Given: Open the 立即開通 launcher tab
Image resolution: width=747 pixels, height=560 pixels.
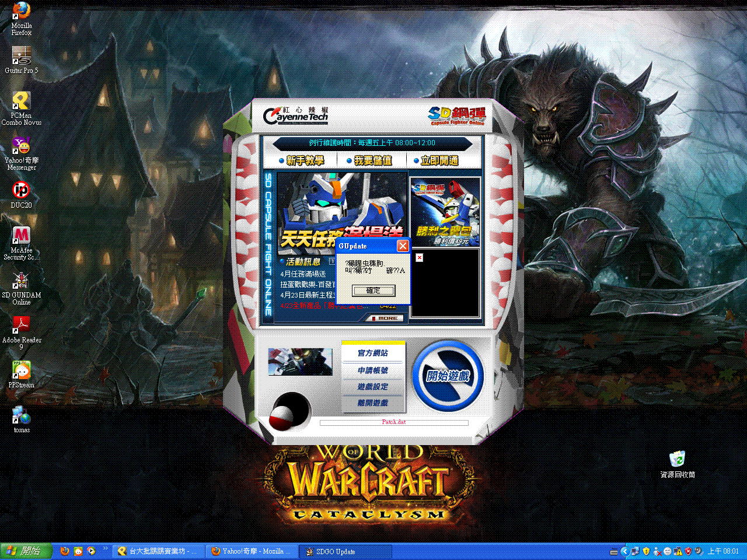Looking at the screenshot, I should point(437,160).
